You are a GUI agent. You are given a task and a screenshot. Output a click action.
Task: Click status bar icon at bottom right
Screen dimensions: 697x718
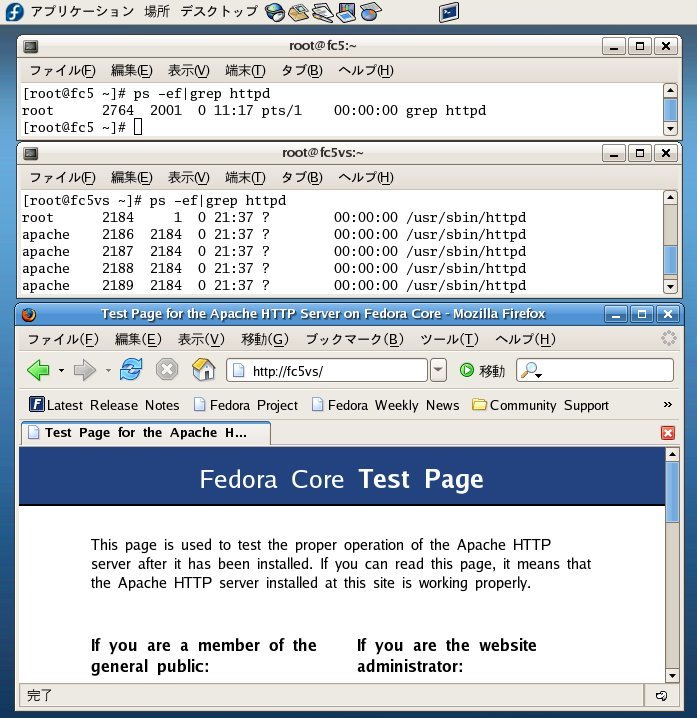[661, 696]
